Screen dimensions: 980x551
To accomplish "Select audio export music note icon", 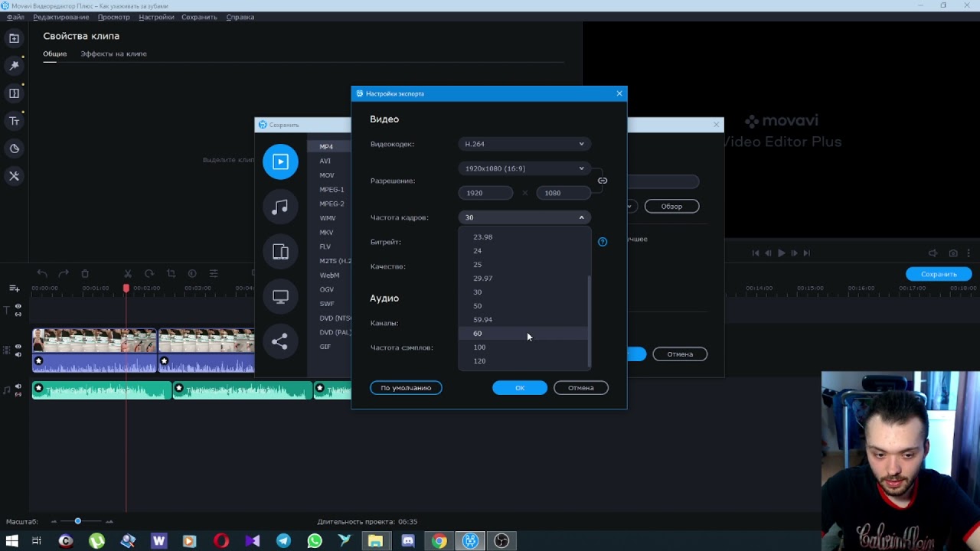I will [280, 207].
